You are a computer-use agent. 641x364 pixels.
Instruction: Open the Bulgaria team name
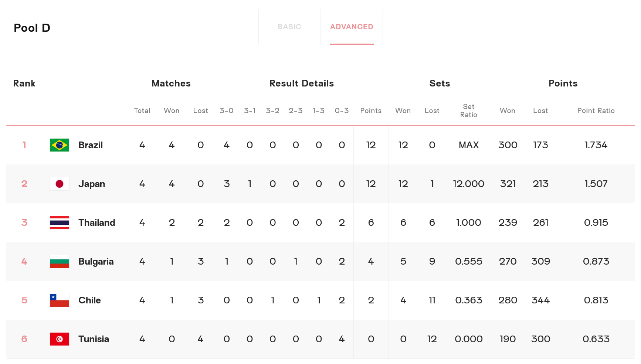click(96, 262)
